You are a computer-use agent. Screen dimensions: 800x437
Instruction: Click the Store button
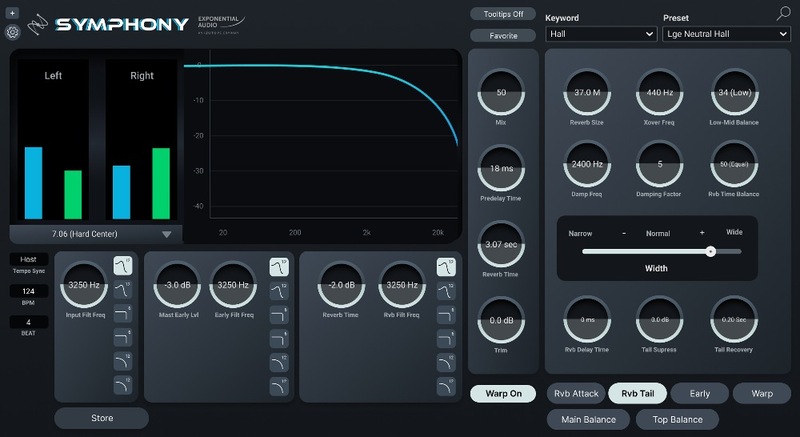coord(101,418)
